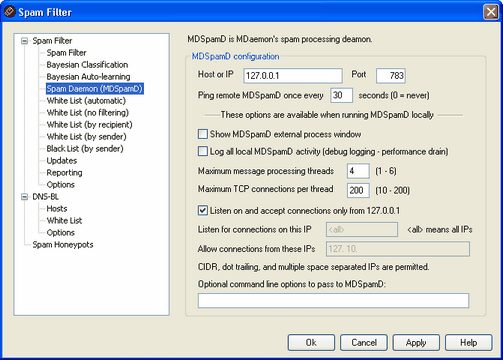
Task: Select the root Spam Filter tree item
Action: click(52, 41)
